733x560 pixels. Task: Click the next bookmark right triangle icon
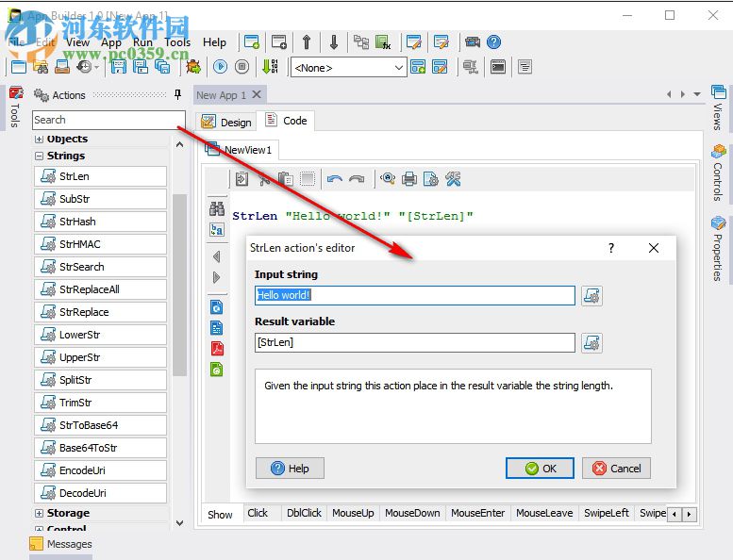tap(216, 277)
